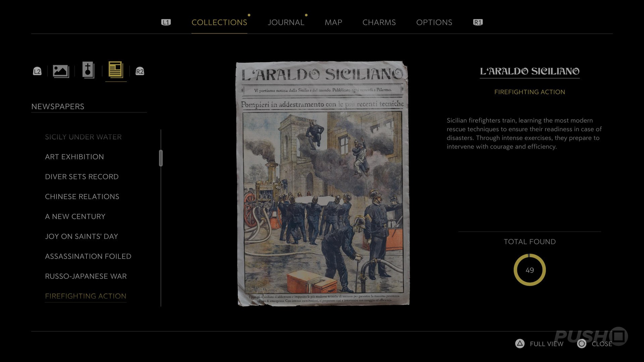
Task: Select Assassination Foiled from list
Action: 88,256
